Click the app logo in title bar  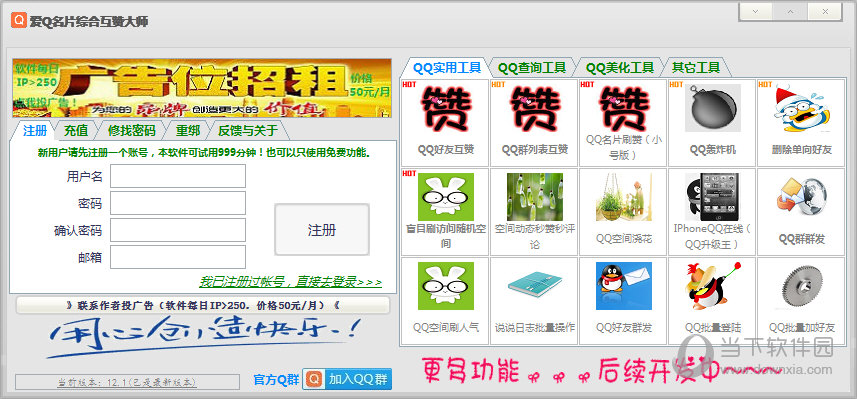point(19,20)
